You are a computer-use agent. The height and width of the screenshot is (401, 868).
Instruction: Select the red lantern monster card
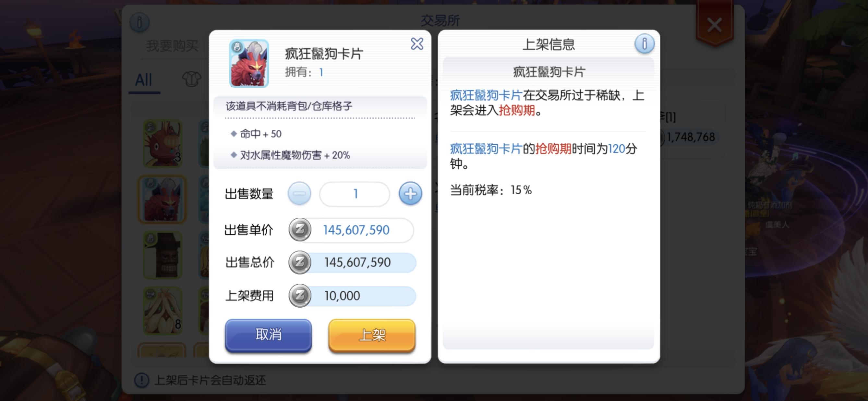tap(163, 143)
